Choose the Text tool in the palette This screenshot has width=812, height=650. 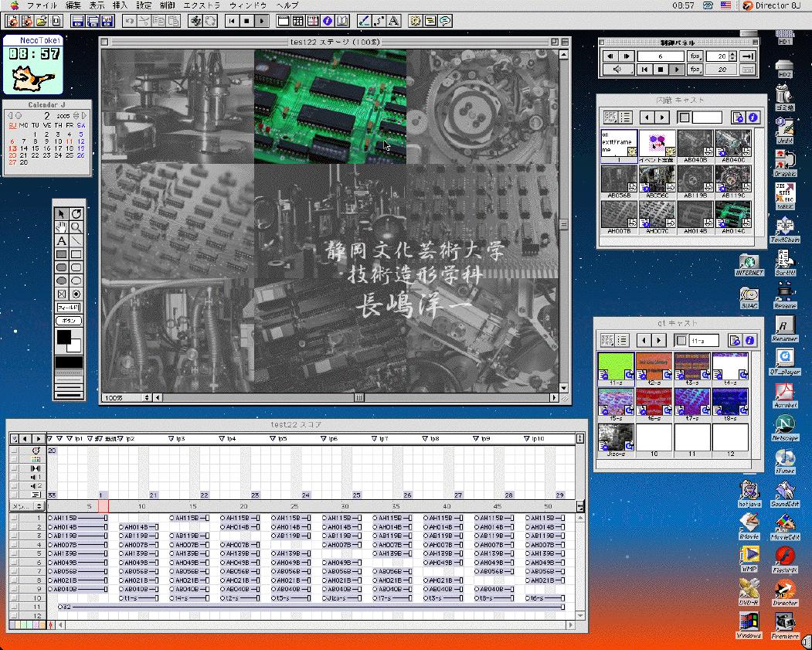(x=62, y=241)
